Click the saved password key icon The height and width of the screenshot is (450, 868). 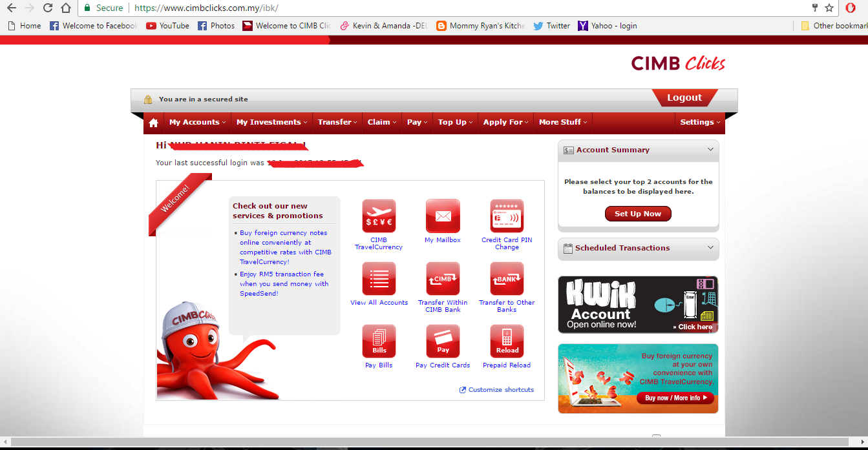point(814,8)
